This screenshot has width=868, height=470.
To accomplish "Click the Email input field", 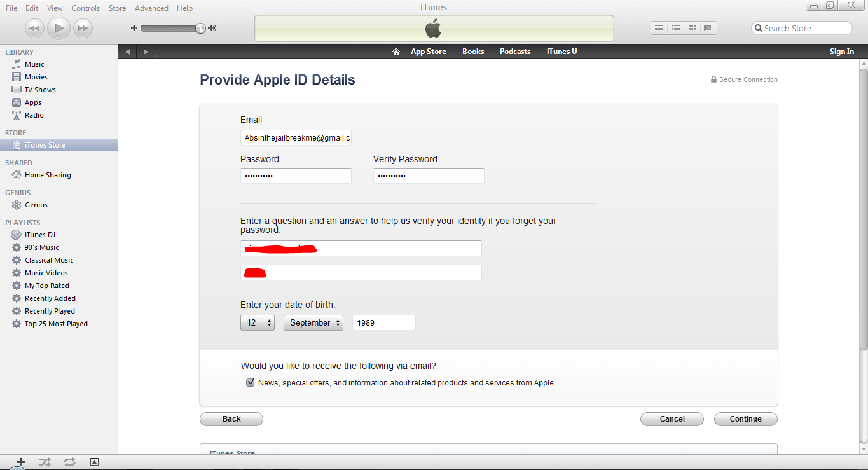I will pos(296,137).
